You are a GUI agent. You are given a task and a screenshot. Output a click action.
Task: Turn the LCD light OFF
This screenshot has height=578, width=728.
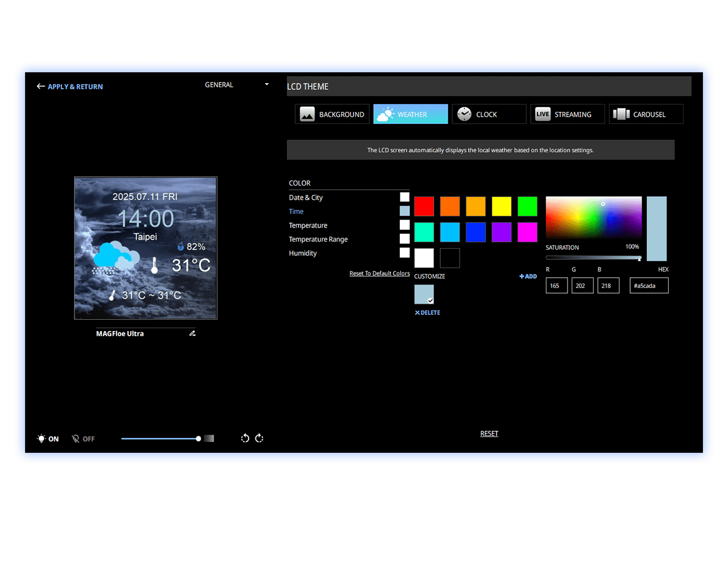[83, 439]
